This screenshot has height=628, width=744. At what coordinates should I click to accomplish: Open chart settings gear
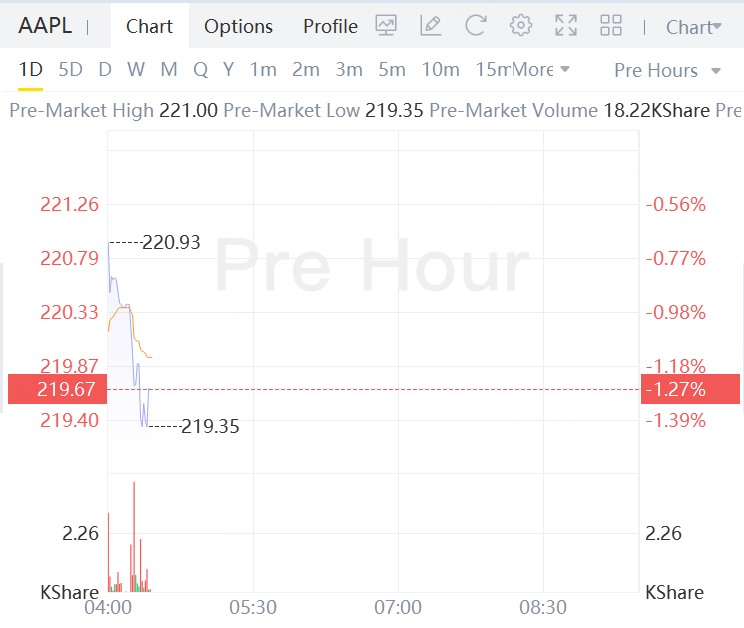(x=521, y=26)
